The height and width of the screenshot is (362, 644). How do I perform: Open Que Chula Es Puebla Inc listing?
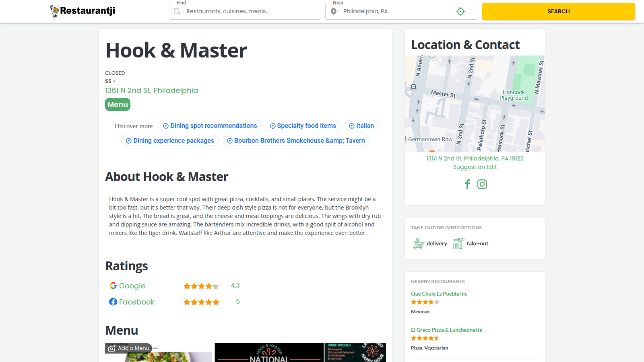pos(439,294)
